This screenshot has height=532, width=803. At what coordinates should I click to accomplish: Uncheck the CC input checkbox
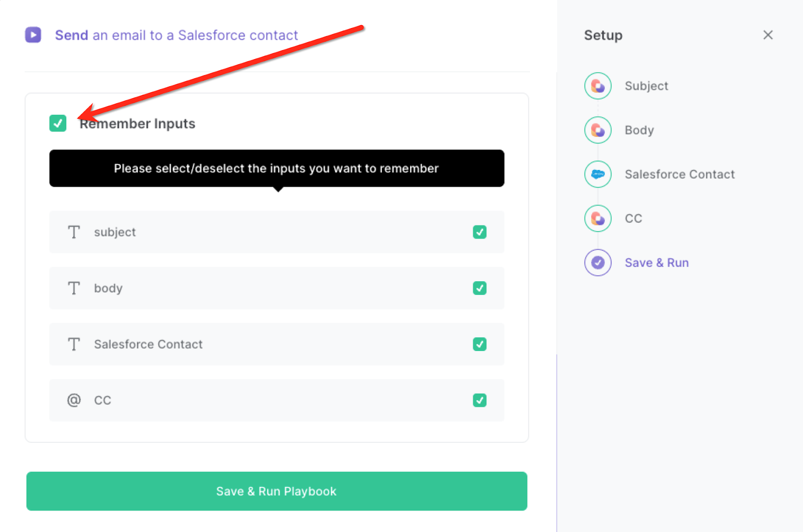480,400
